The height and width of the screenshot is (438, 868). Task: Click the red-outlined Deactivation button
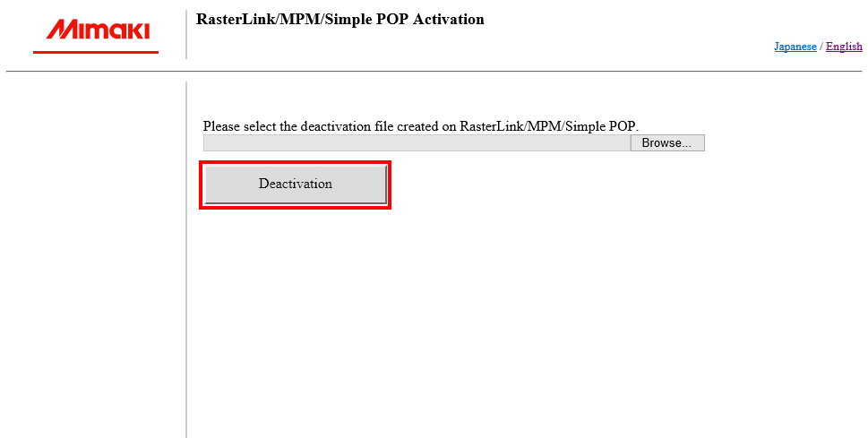(x=295, y=185)
